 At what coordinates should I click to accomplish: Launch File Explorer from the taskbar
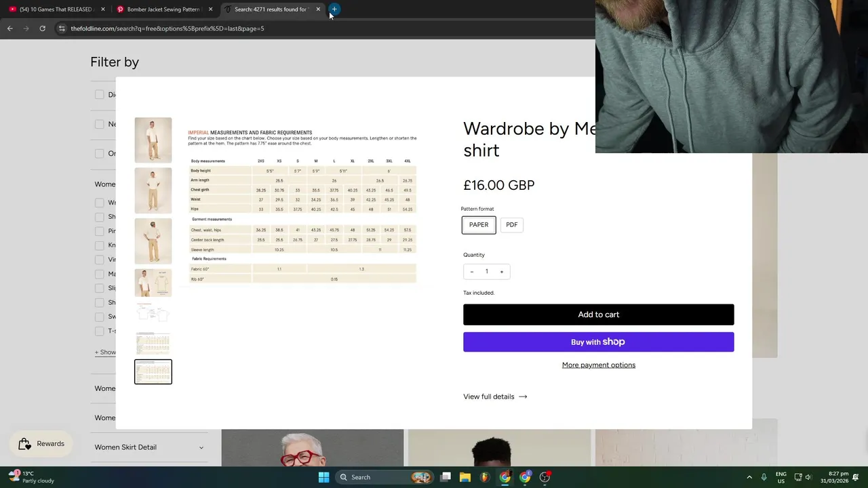(x=465, y=477)
